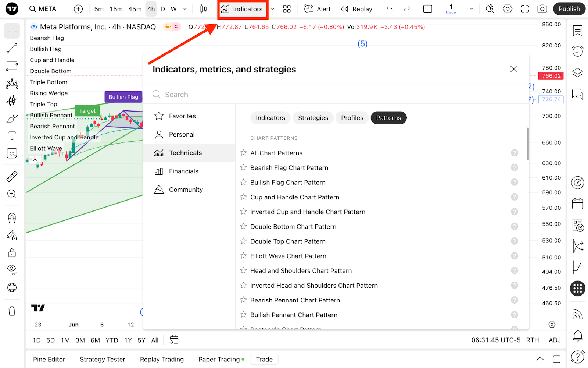Open the object tree layers panel
The width and height of the screenshot is (588, 368).
[x=578, y=72]
